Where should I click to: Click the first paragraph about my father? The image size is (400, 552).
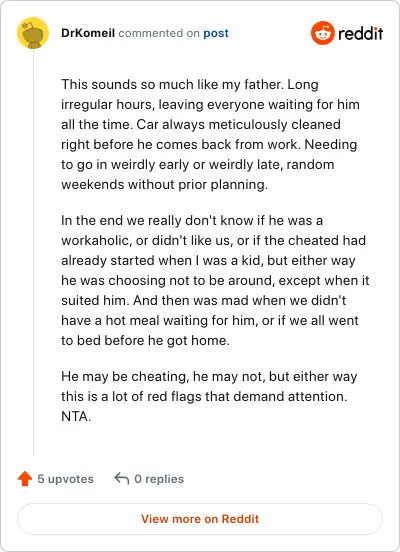click(211, 134)
